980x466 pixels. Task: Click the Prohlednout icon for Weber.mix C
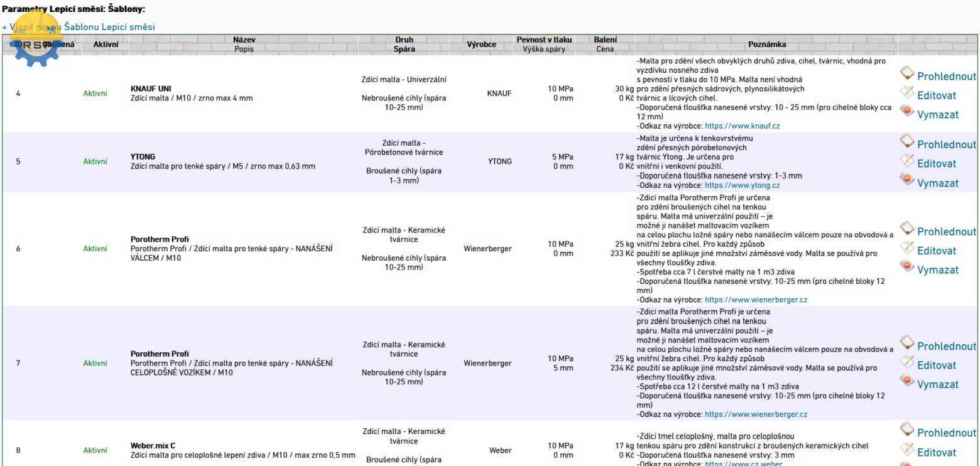click(906, 430)
